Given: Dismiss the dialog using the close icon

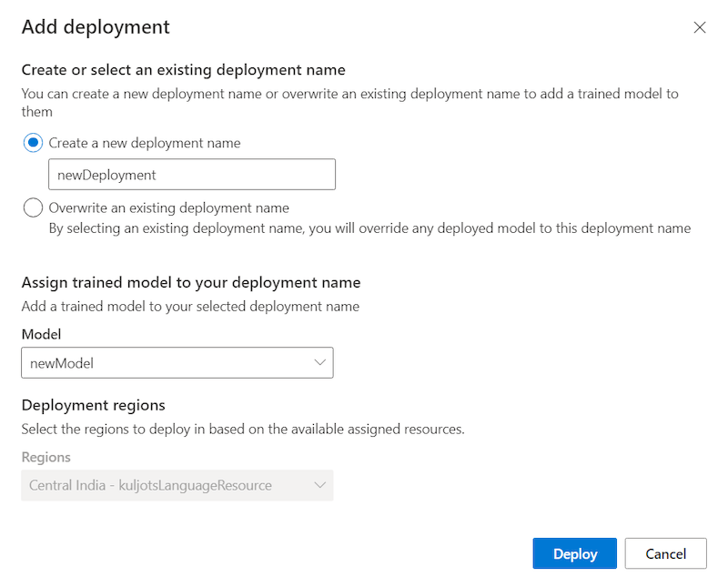Looking at the screenshot, I should [x=700, y=27].
